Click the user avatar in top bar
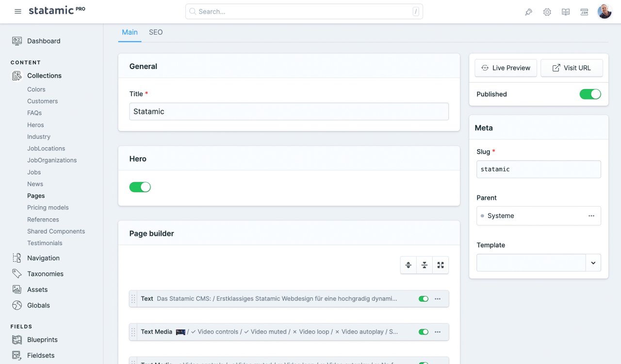 tap(605, 12)
